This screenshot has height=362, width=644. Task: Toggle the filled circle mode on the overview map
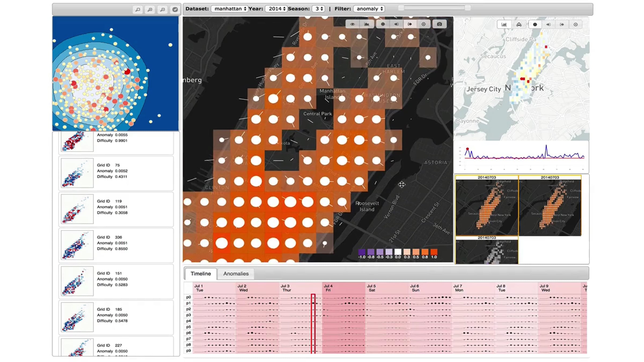point(535,24)
